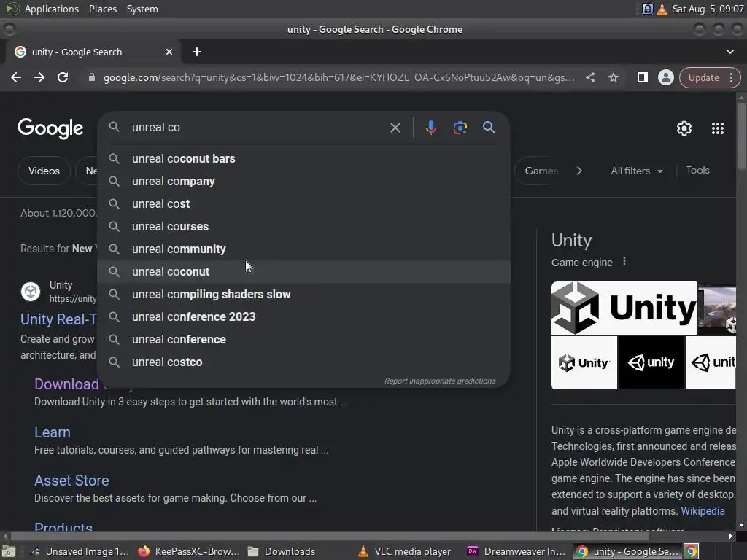Open more options beside Game engine

pos(624,262)
